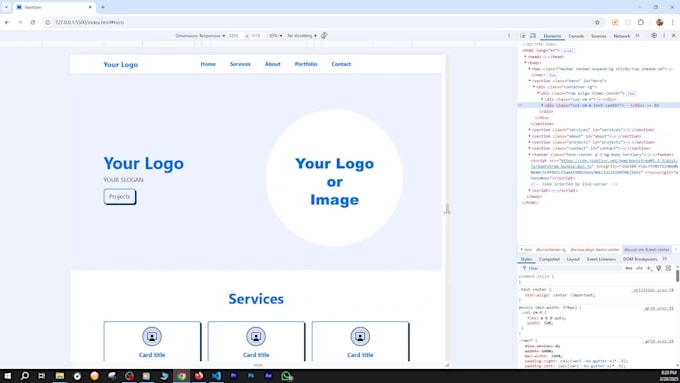Toggle the :hov element state button
The image size is (680, 383).
tap(629, 268)
